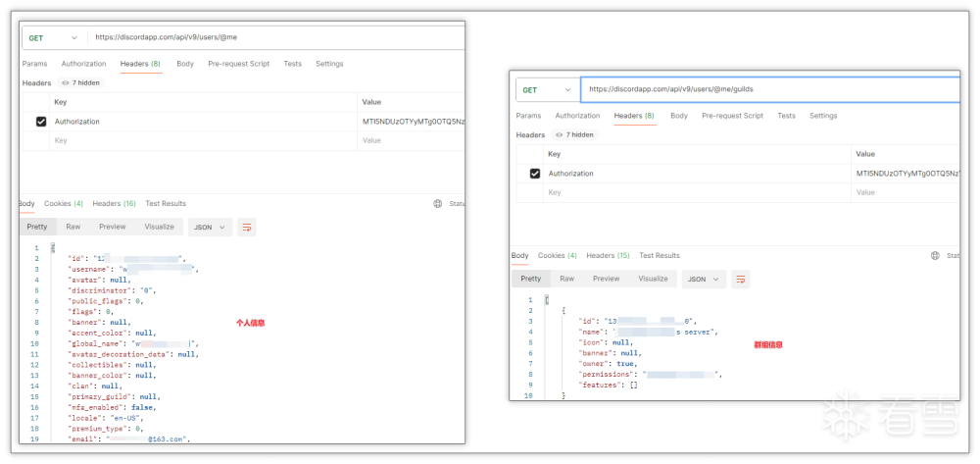Open response Headers (16) tab in left window
This screenshot has width=980, height=464.
(x=115, y=204)
